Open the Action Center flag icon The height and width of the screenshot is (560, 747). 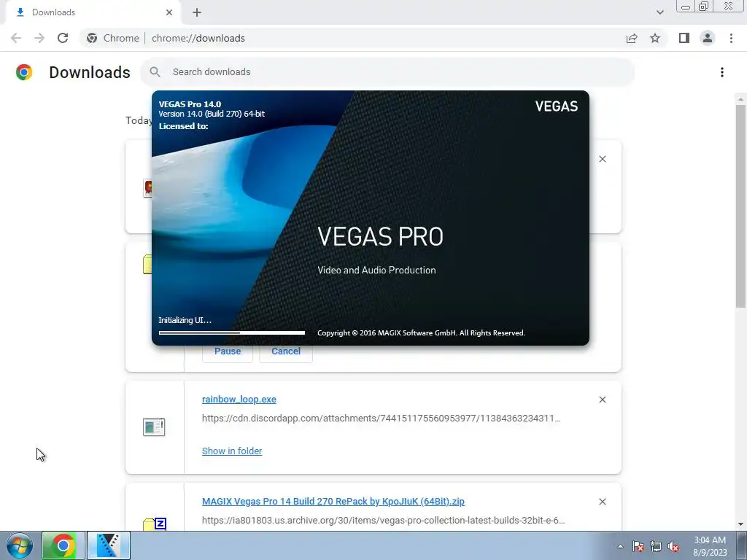pos(638,546)
